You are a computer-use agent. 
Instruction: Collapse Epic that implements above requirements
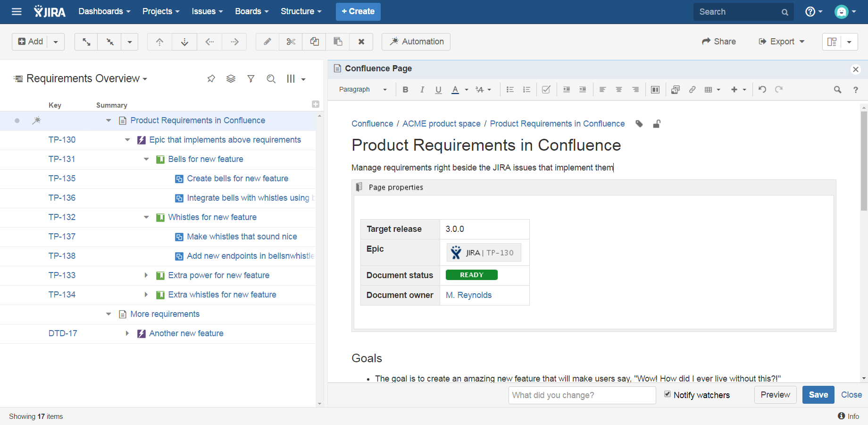click(127, 140)
